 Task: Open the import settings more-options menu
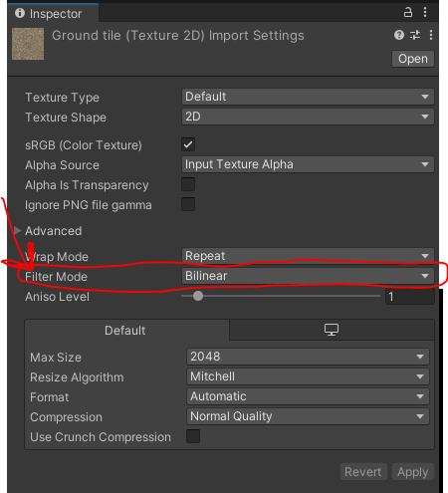pyautogui.click(x=431, y=35)
